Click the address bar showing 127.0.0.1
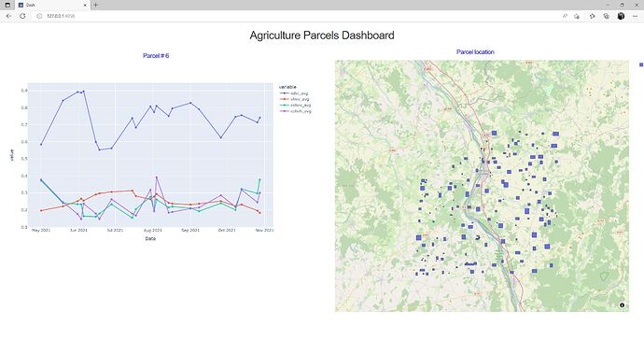The width and height of the screenshot is (644, 340). coord(296,16)
